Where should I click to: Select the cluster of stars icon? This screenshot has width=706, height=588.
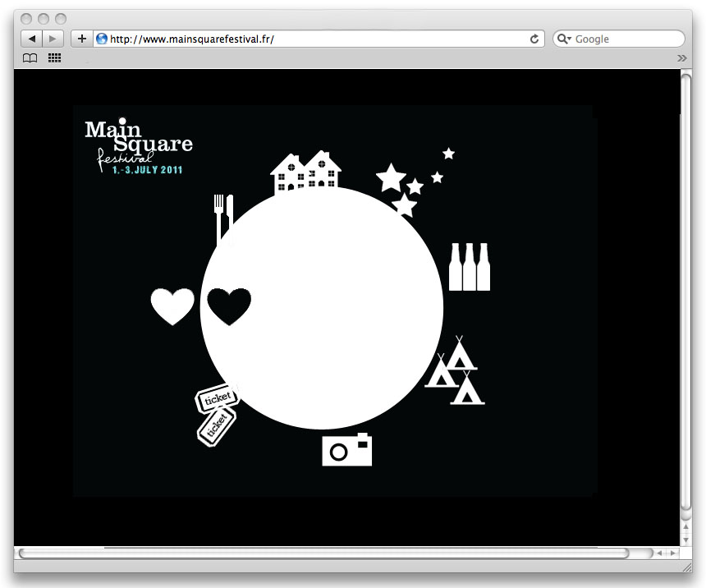pyautogui.click(x=415, y=182)
